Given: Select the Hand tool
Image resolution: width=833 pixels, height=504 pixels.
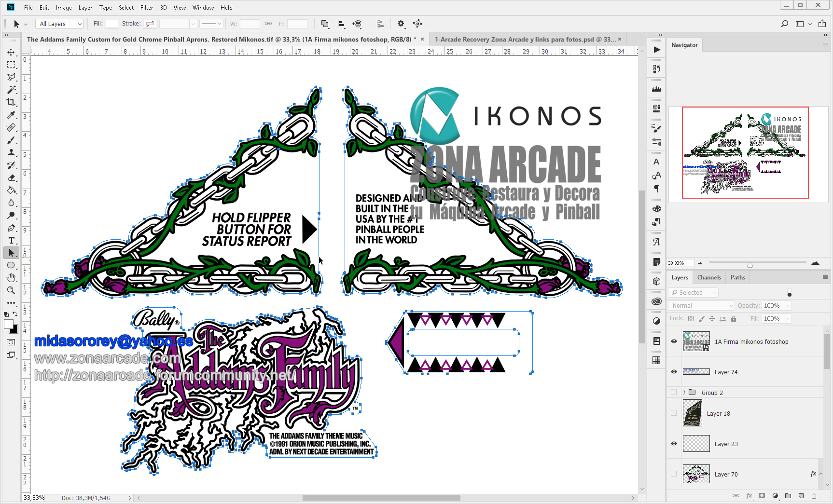Looking at the screenshot, I should point(11,278).
